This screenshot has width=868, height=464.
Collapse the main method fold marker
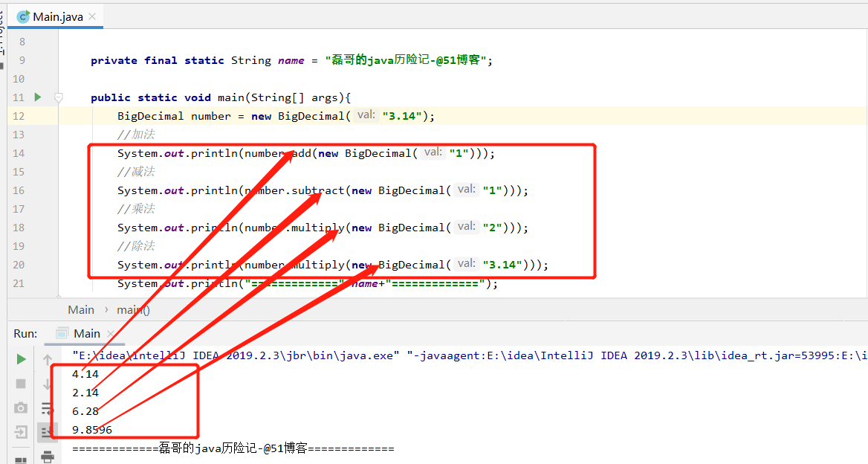tap(58, 98)
